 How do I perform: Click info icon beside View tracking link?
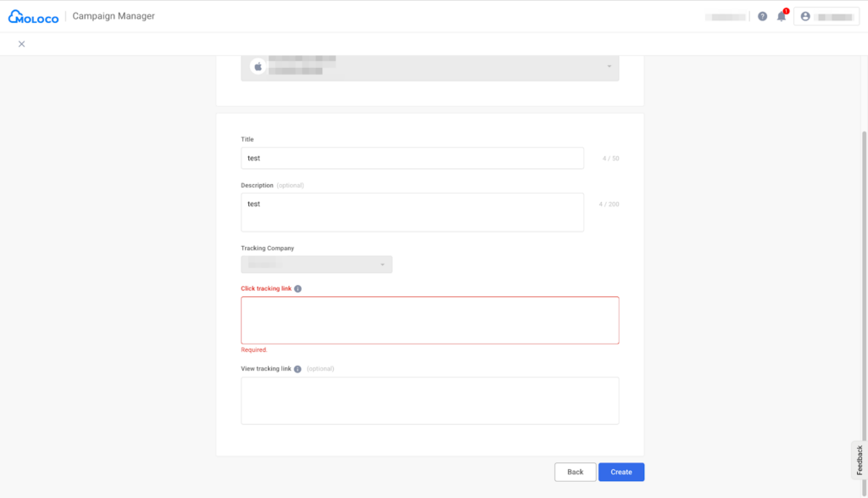298,369
